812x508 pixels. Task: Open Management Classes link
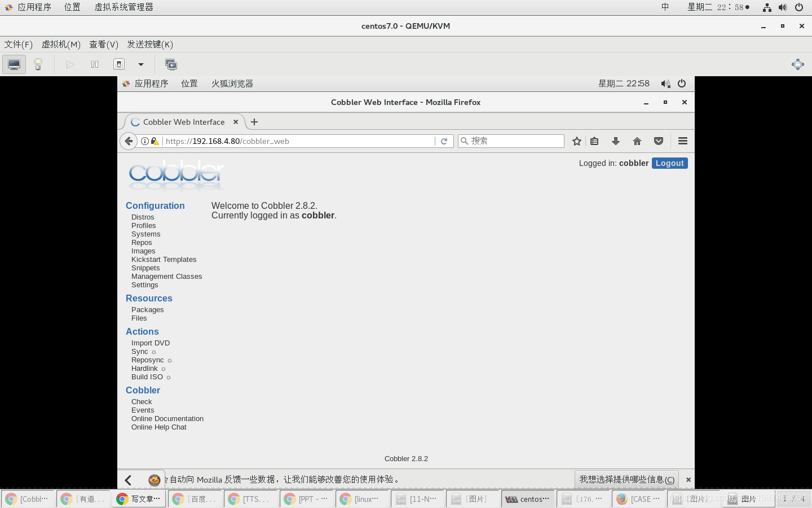pos(167,277)
